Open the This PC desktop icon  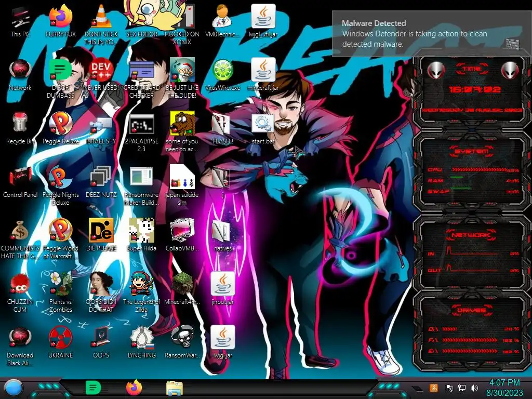[x=20, y=21]
